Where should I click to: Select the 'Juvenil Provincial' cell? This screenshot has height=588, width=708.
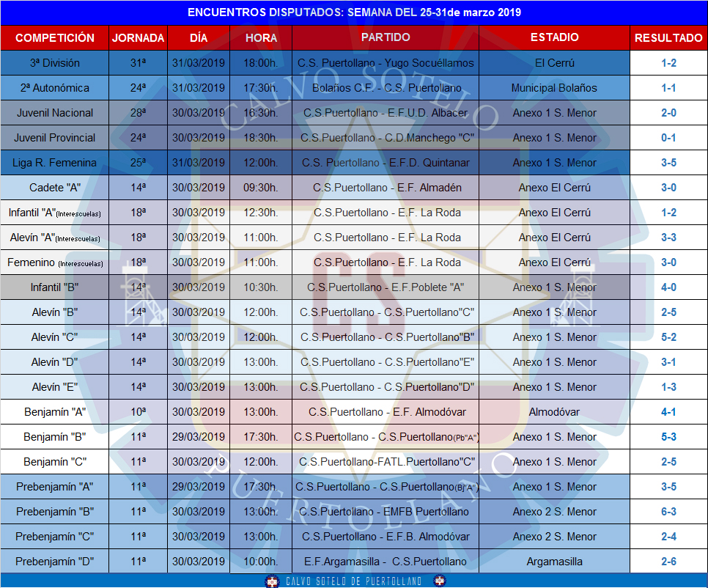click(x=55, y=138)
